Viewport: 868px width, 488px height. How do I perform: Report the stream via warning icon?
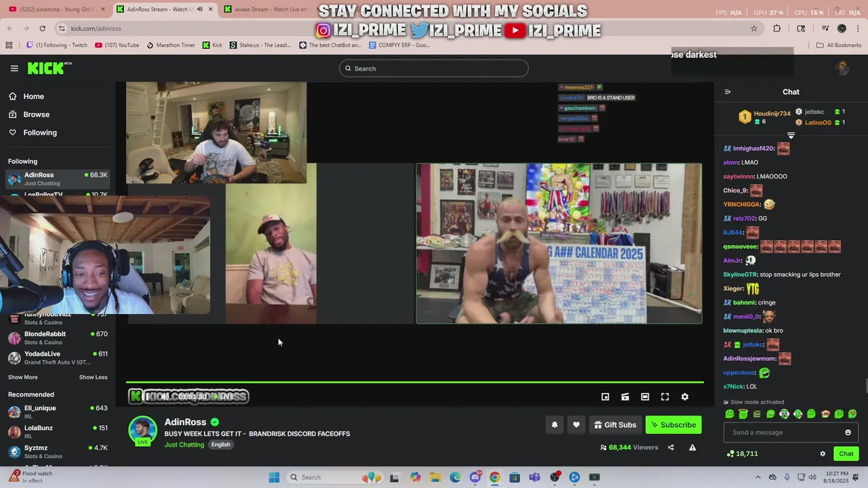pos(692,447)
